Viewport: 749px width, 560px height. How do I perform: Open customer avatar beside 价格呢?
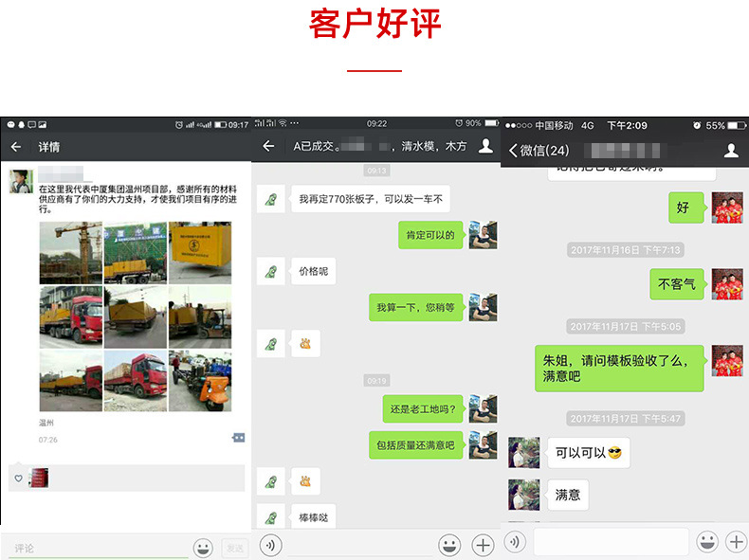point(271,271)
